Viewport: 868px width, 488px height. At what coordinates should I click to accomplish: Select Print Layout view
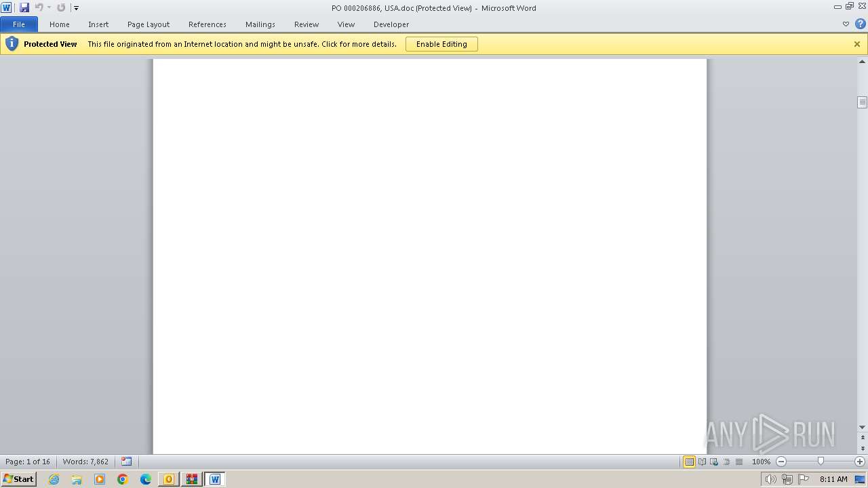click(689, 462)
